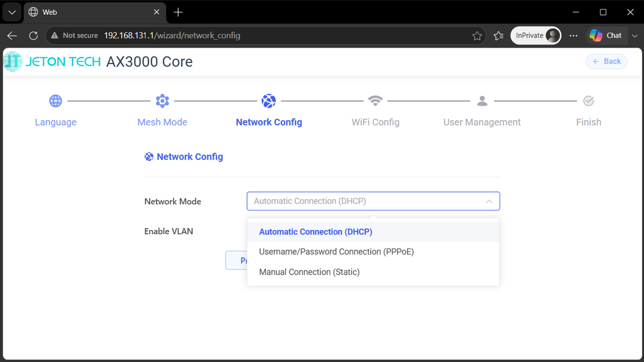Reload the page with refresh icon
This screenshot has height=362, width=644.
point(34,36)
